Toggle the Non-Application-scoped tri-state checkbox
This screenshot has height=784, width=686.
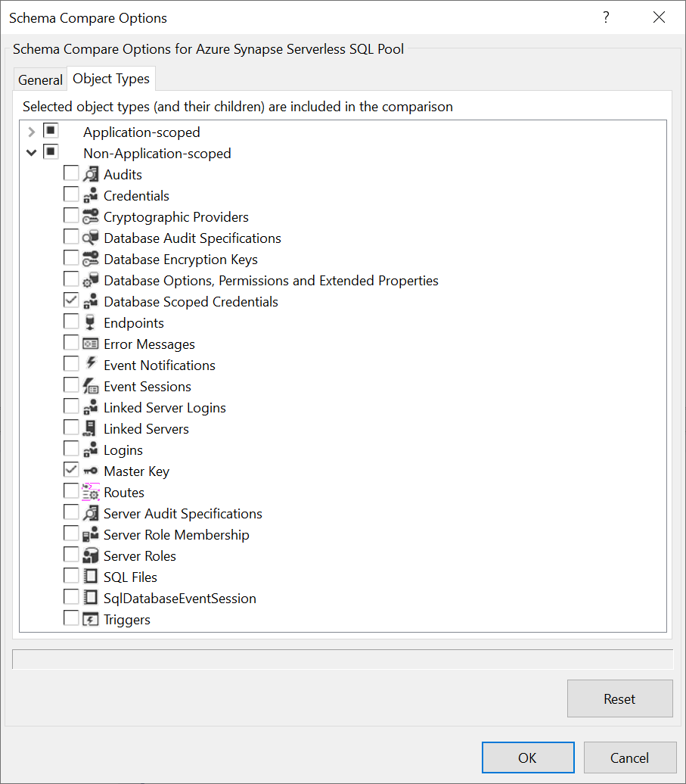[51, 151]
